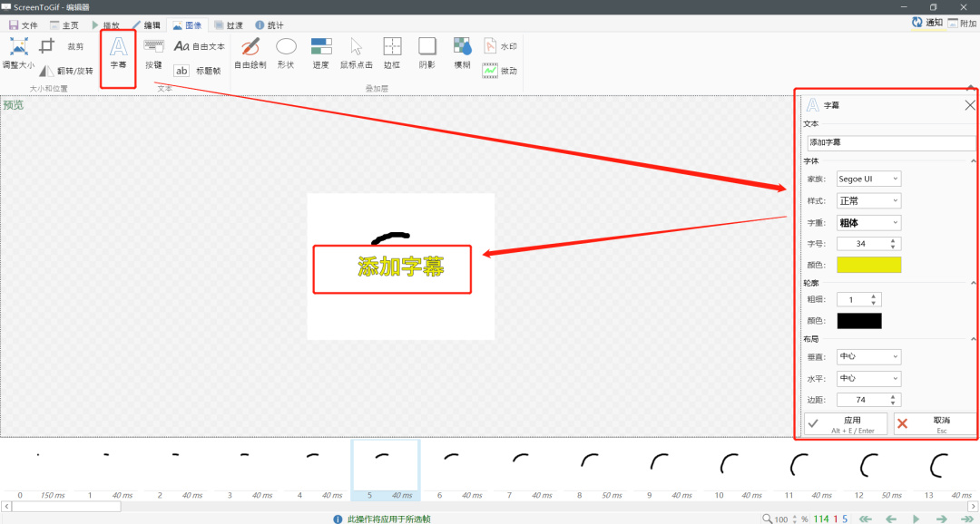The image size is (980, 524).
Task: Pick the black outline color swatch
Action: [859, 321]
